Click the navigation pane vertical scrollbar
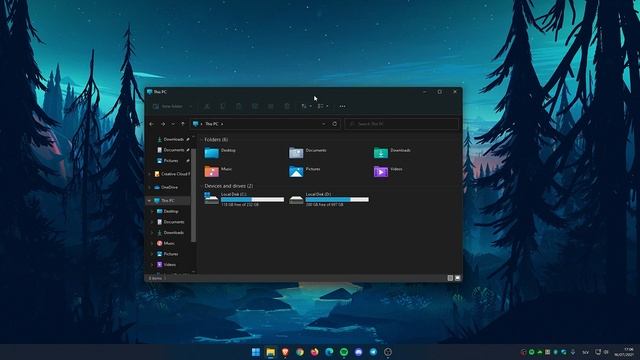The image size is (640, 360). click(x=193, y=196)
